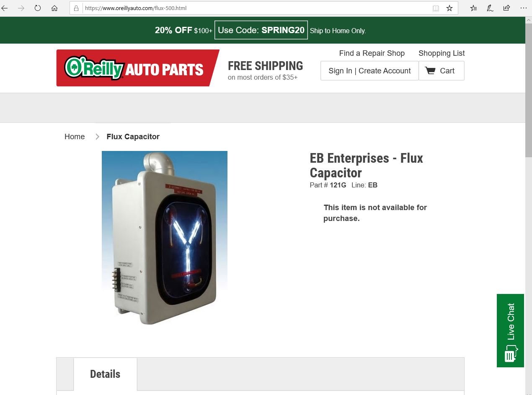Click the Home breadcrumb link

(x=75, y=137)
